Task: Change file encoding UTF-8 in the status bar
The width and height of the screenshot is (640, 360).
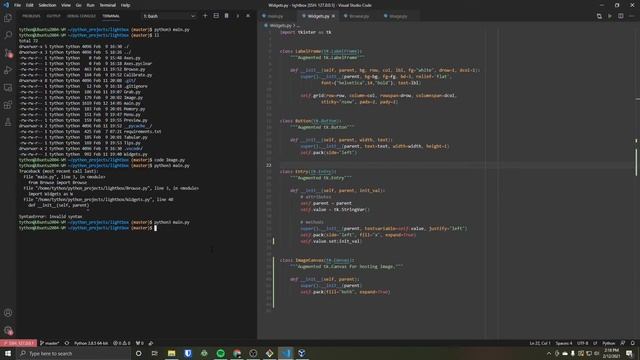Action: tap(582, 343)
